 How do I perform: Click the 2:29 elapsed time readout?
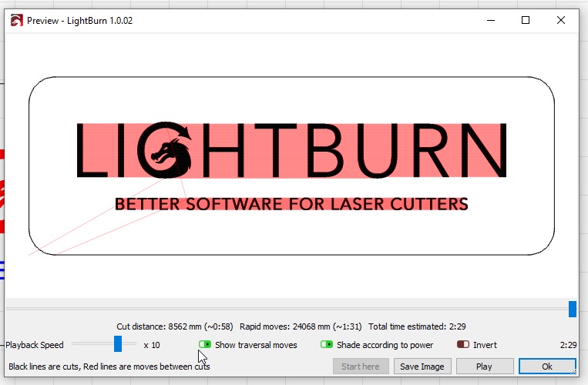coord(568,345)
